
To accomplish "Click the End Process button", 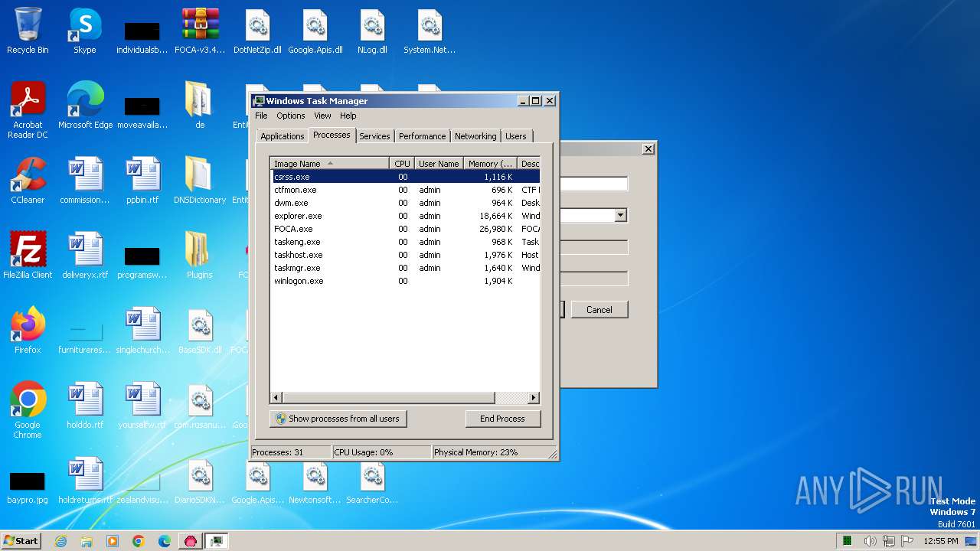I will coord(502,419).
